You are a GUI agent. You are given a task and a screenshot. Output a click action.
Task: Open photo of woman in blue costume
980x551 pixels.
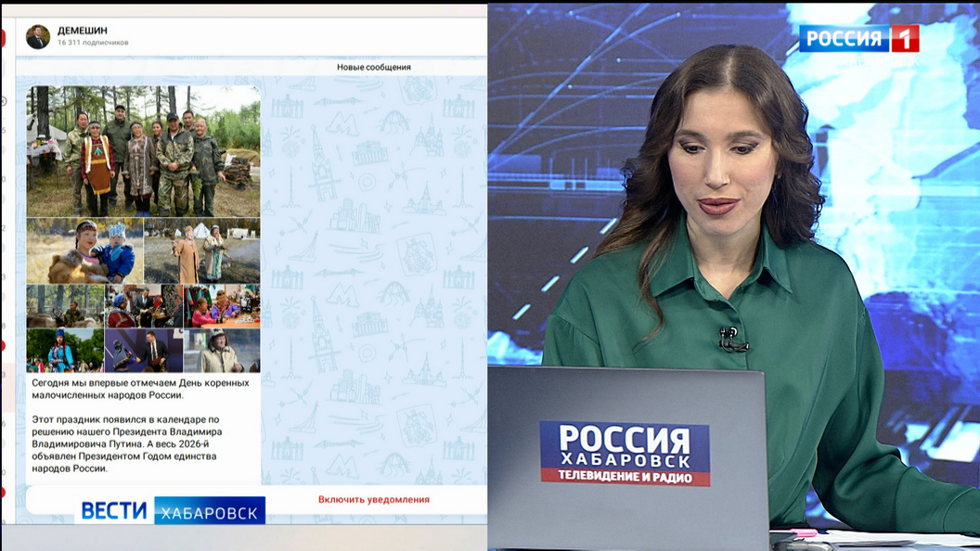click(65, 351)
